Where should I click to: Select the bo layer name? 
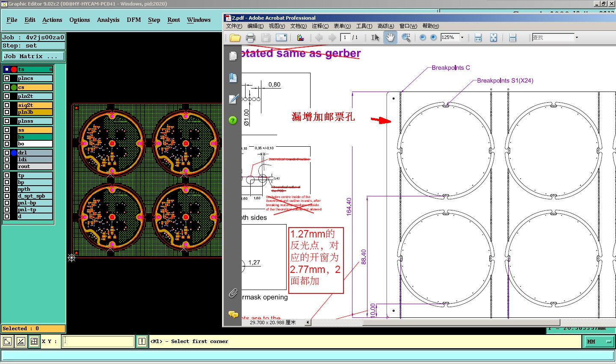[35, 144]
